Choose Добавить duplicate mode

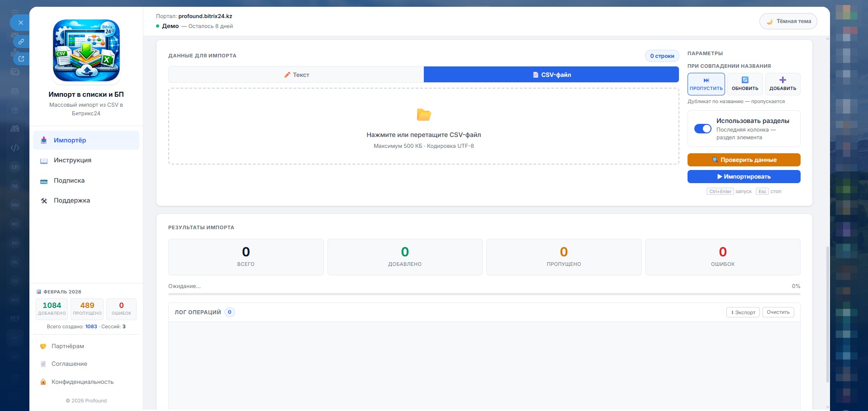point(783,84)
